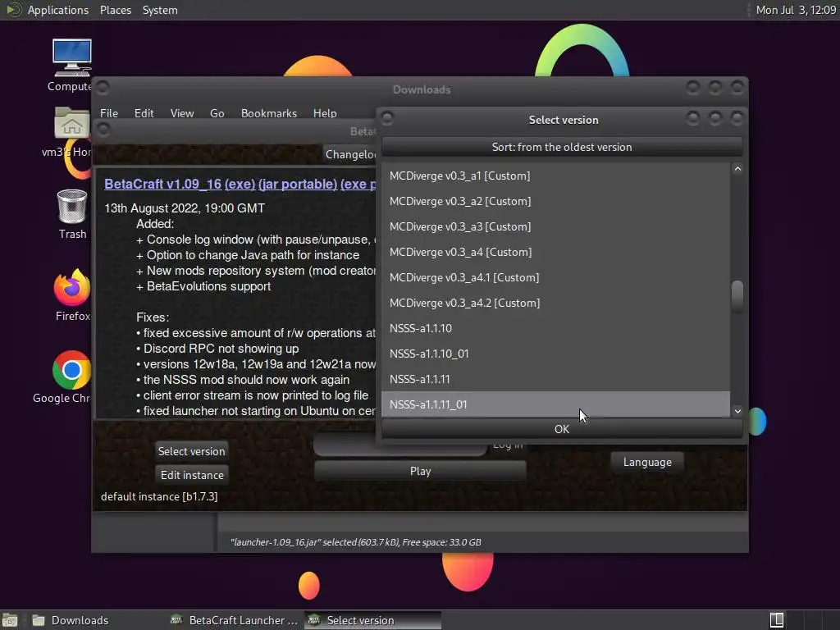Open the System menu

[x=160, y=10]
